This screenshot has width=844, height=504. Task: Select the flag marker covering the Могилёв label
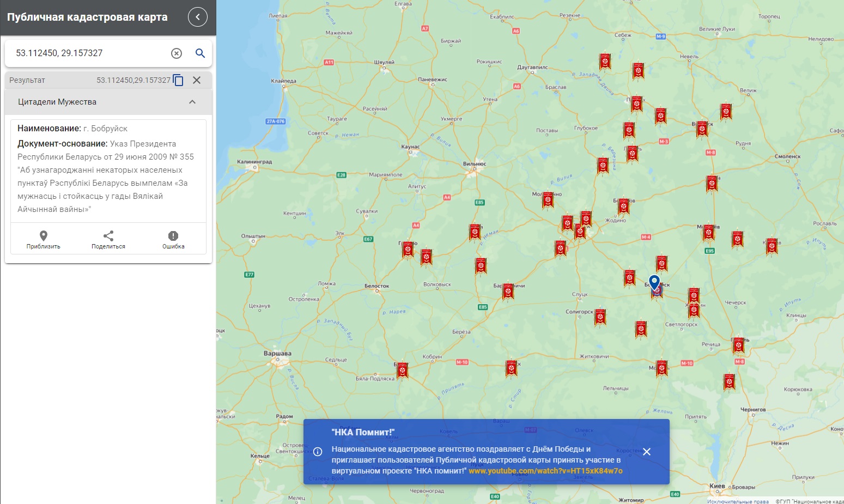click(708, 233)
